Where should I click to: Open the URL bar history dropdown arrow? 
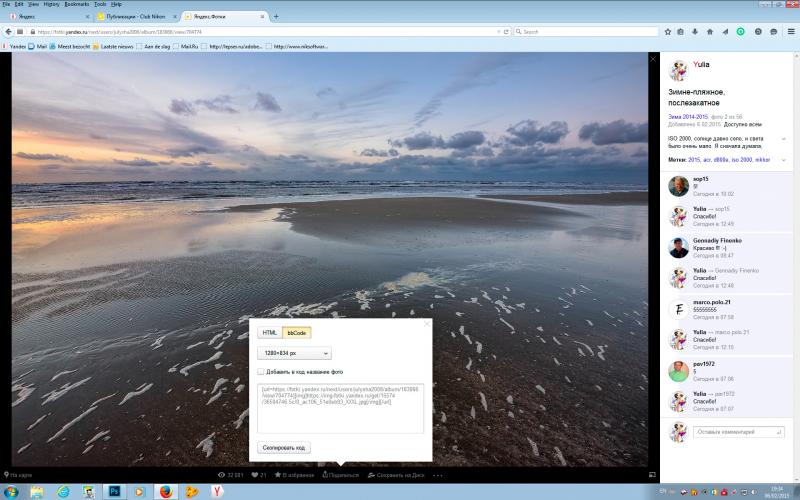tap(498, 32)
